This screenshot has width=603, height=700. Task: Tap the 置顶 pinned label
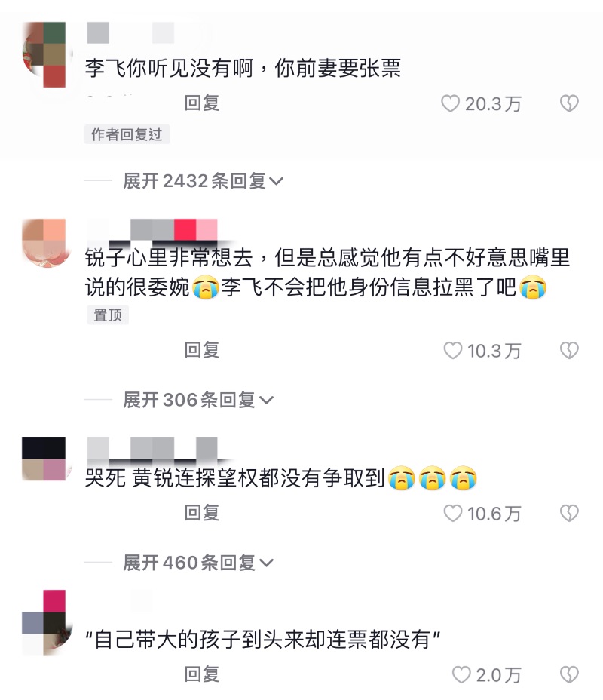tap(108, 315)
